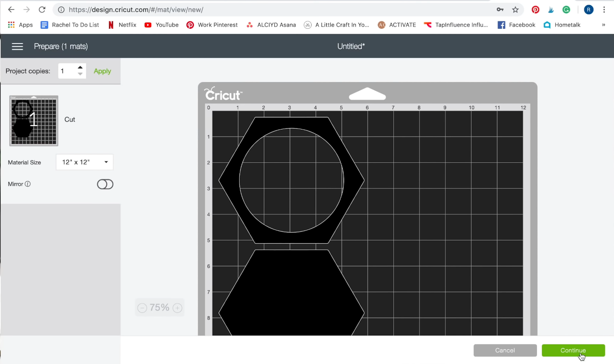Open the Apps bookmark
Image resolution: width=614 pixels, height=364 pixels.
click(x=20, y=25)
